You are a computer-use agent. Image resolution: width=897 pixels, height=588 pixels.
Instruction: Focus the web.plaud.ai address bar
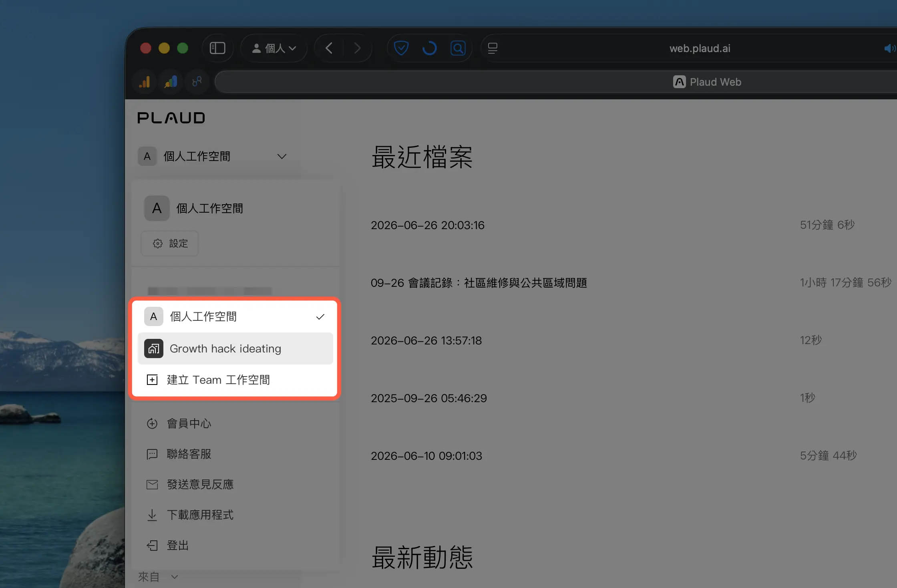(x=700, y=48)
